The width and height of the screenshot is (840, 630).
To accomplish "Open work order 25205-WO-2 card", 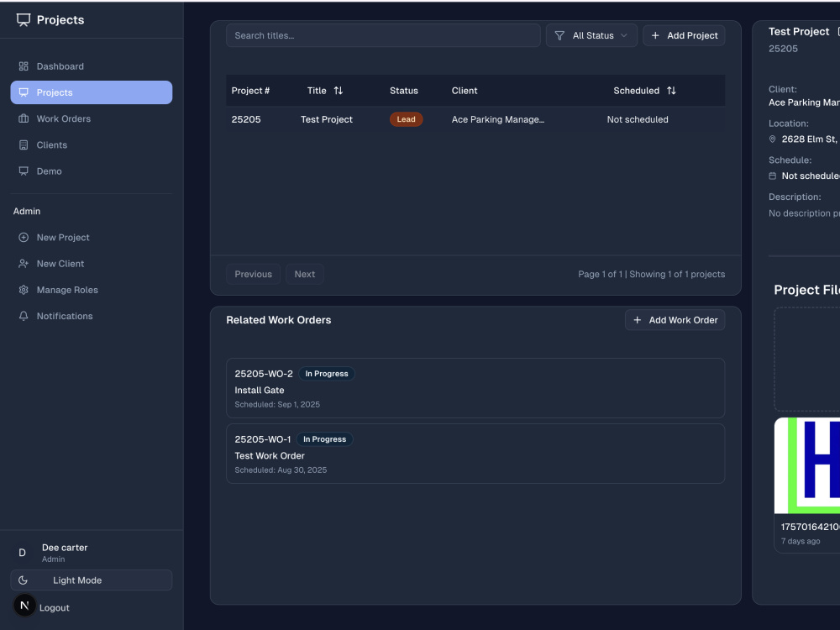I will (475, 388).
